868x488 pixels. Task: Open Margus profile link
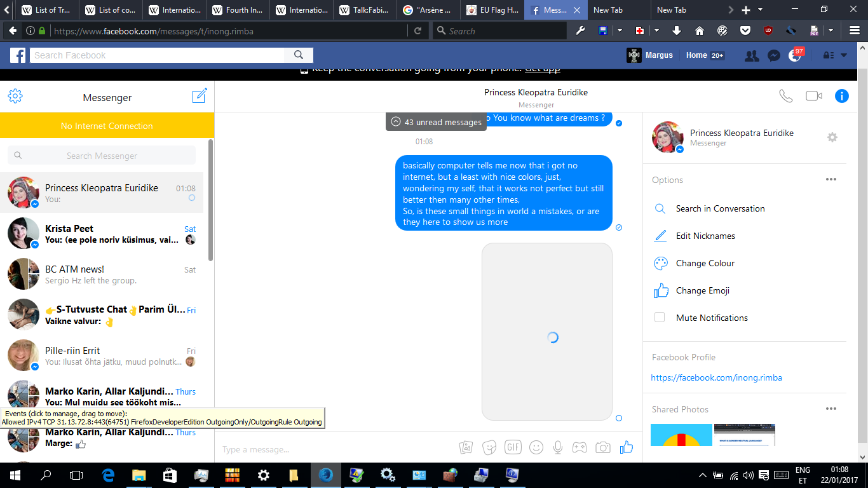tap(649, 55)
